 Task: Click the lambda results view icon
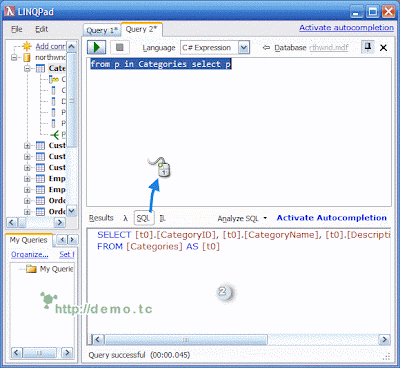click(125, 218)
